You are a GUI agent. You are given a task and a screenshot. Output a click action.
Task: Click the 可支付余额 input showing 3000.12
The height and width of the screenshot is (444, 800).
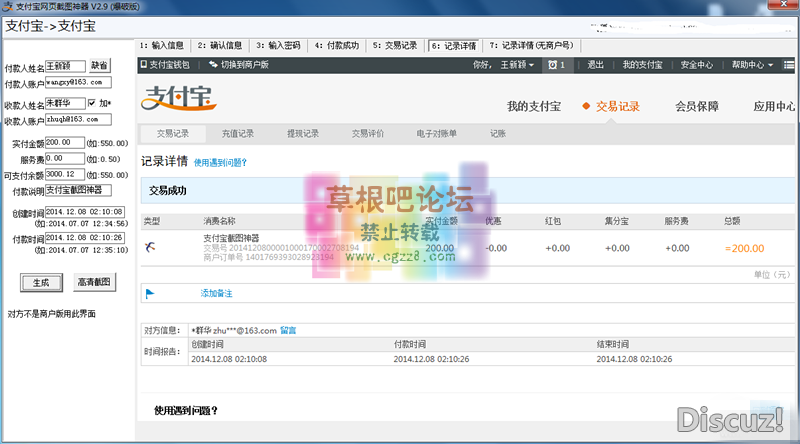[x=65, y=175]
